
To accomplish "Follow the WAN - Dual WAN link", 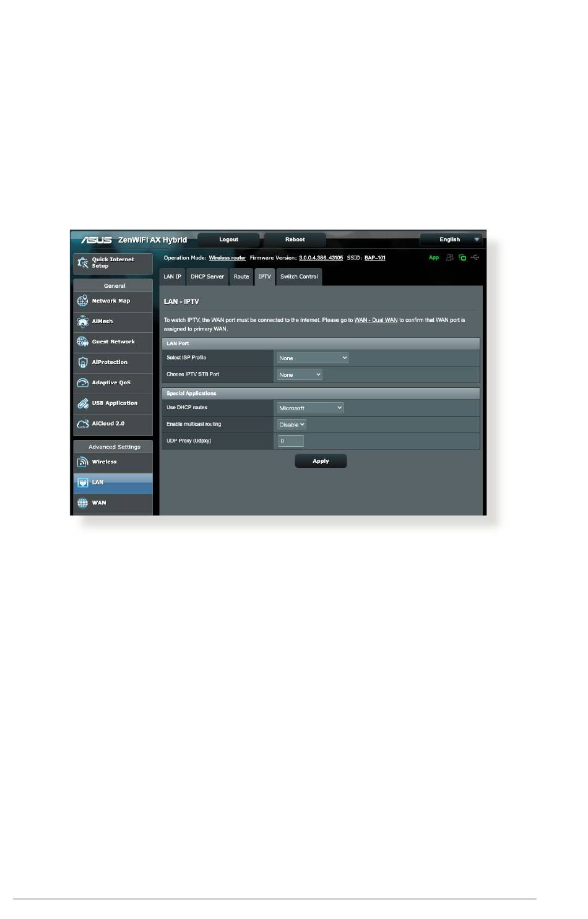I will pyautogui.click(x=376, y=320).
